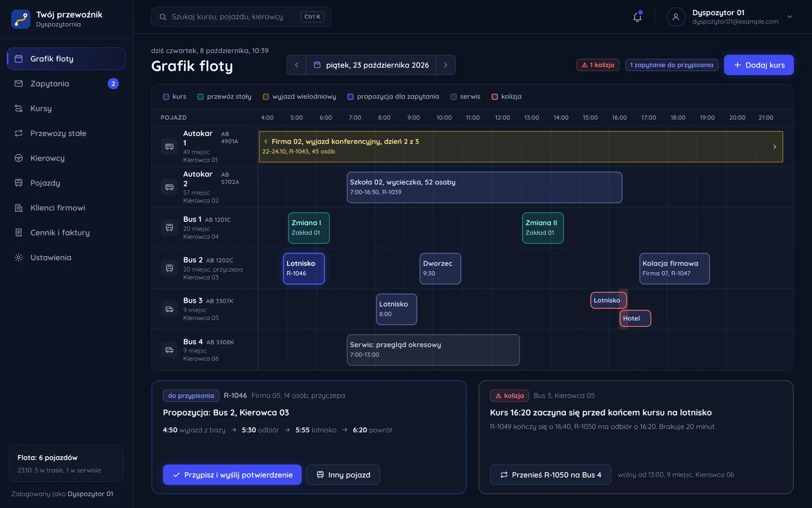Click the Autokar 1 vehicle icon
This screenshot has height=508, width=812.
click(x=170, y=146)
